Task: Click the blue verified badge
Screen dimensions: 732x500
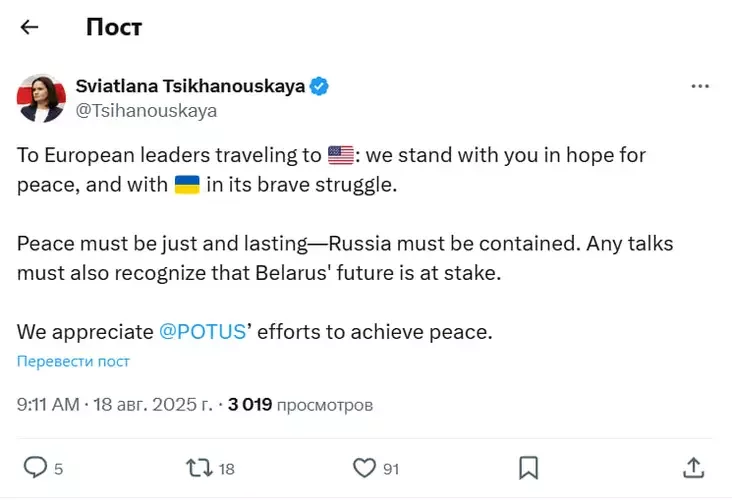Action: (319, 86)
